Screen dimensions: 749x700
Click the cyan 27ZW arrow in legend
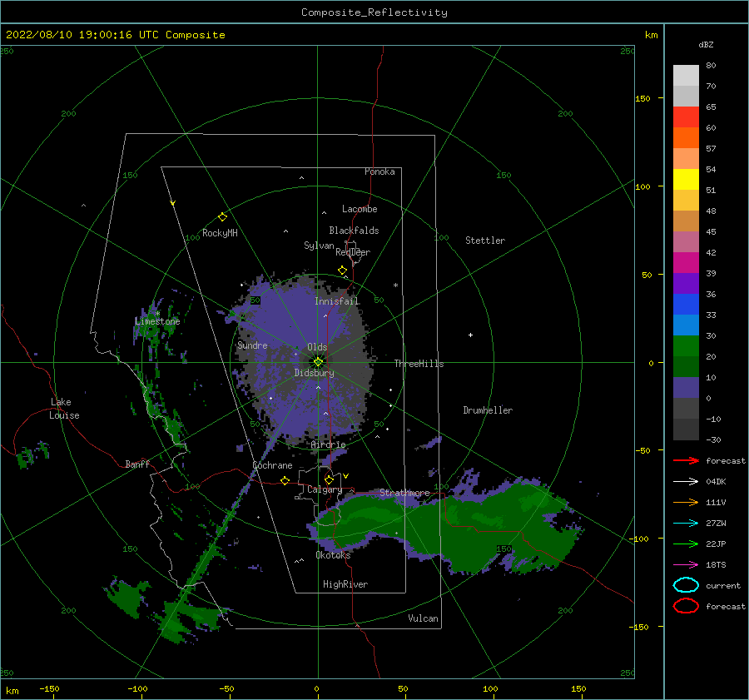[686, 524]
